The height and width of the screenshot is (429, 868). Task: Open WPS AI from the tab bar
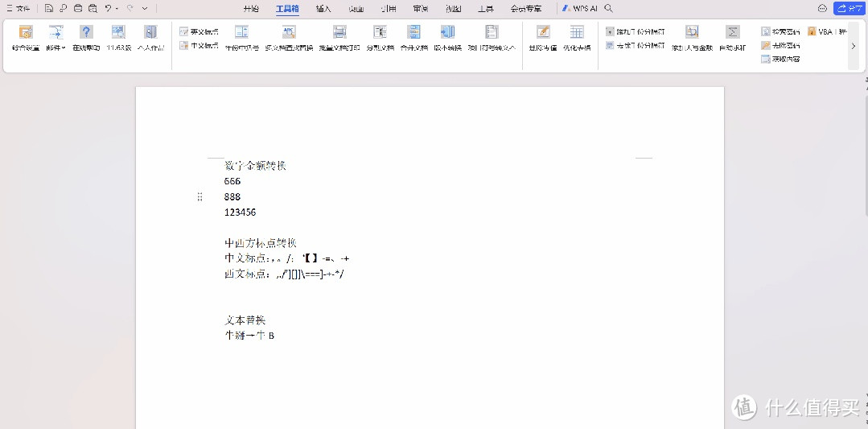pyautogui.click(x=579, y=8)
